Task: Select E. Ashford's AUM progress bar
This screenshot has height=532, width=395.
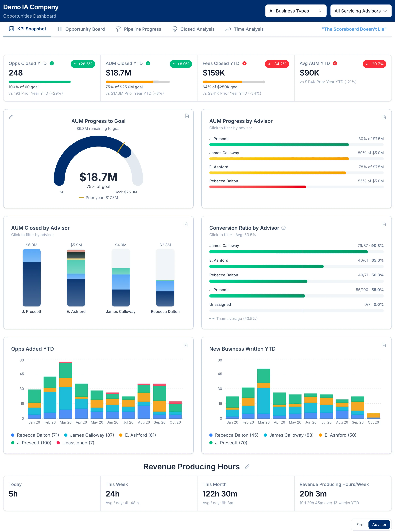Action: click(x=296, y=173)
